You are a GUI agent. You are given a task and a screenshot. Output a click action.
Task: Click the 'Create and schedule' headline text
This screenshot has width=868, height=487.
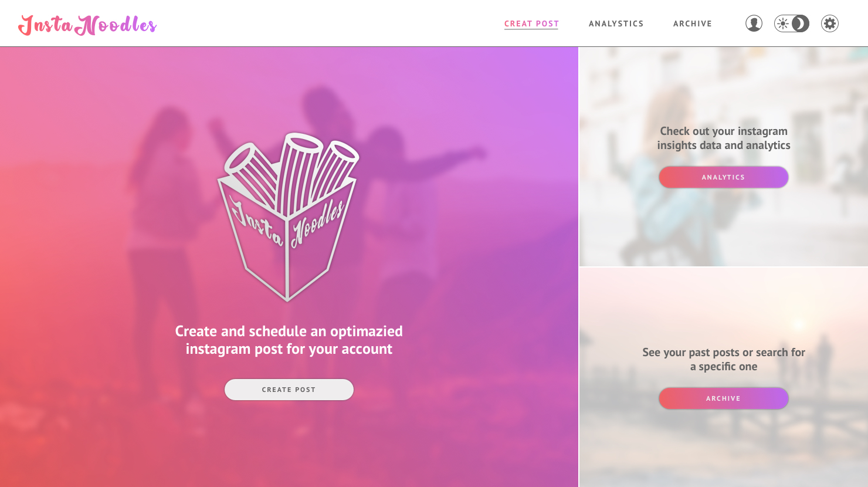[289, 340]
